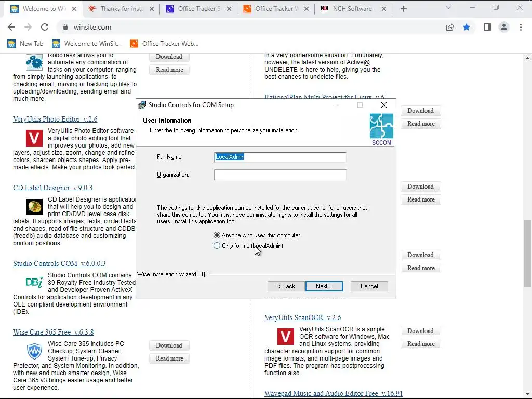Open New Tab bookmark

tap(25, 44)
